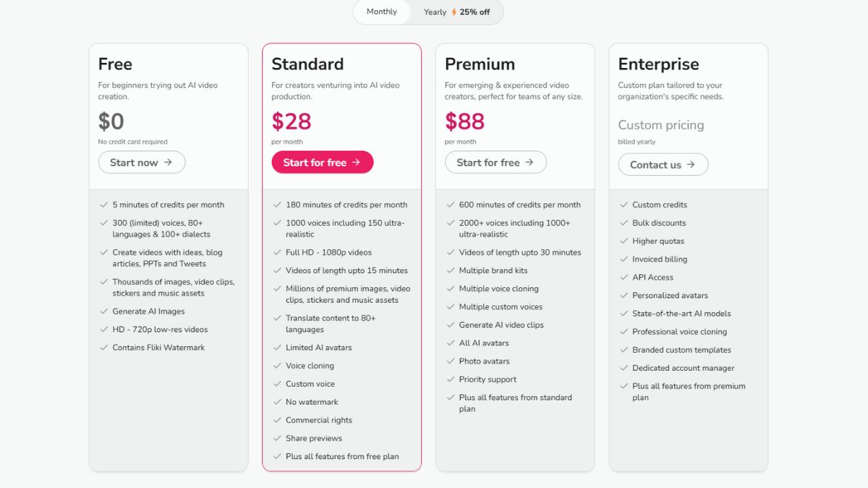Click arrow icon in Contact us button
Viewport: 868px width, 488px height.
[691, 165]
